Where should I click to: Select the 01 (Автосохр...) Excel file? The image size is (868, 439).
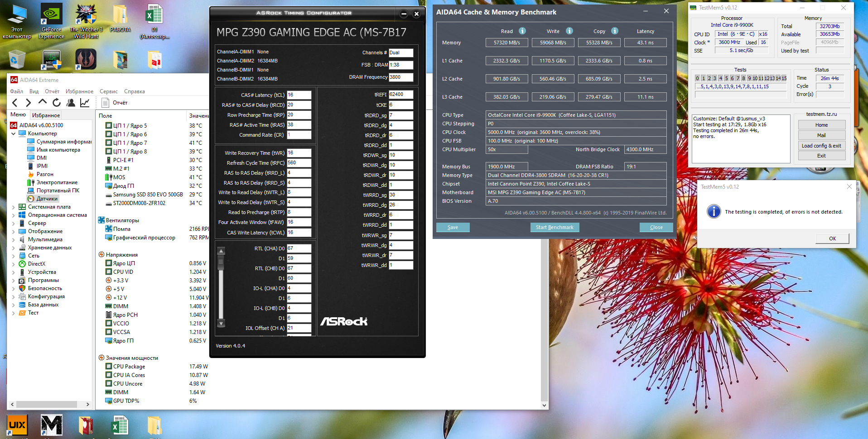[154, 22]
